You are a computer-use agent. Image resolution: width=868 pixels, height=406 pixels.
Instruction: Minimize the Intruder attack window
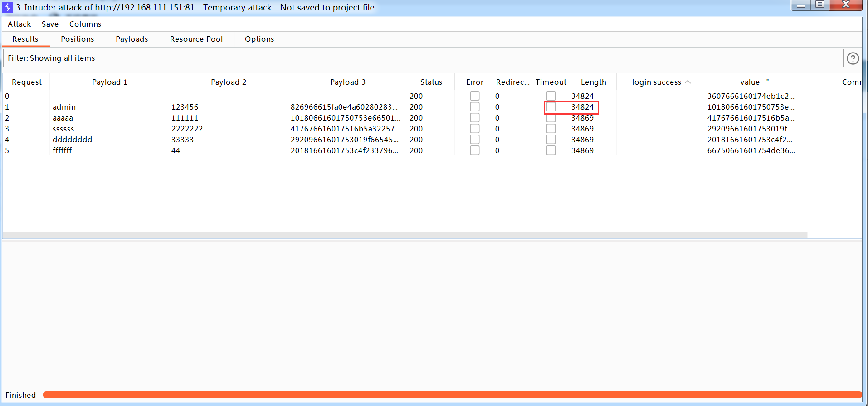point(801,5)
